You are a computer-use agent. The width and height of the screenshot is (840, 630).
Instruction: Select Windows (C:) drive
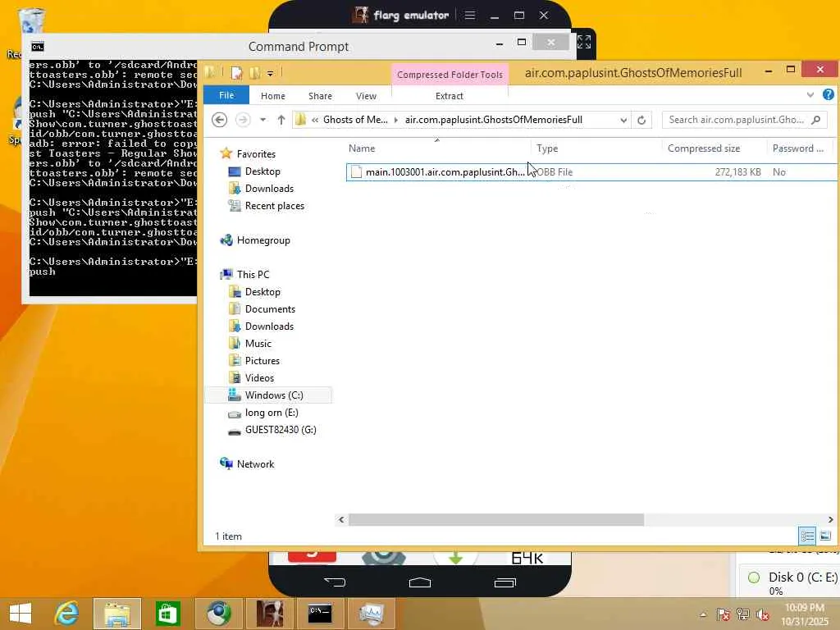274,395
